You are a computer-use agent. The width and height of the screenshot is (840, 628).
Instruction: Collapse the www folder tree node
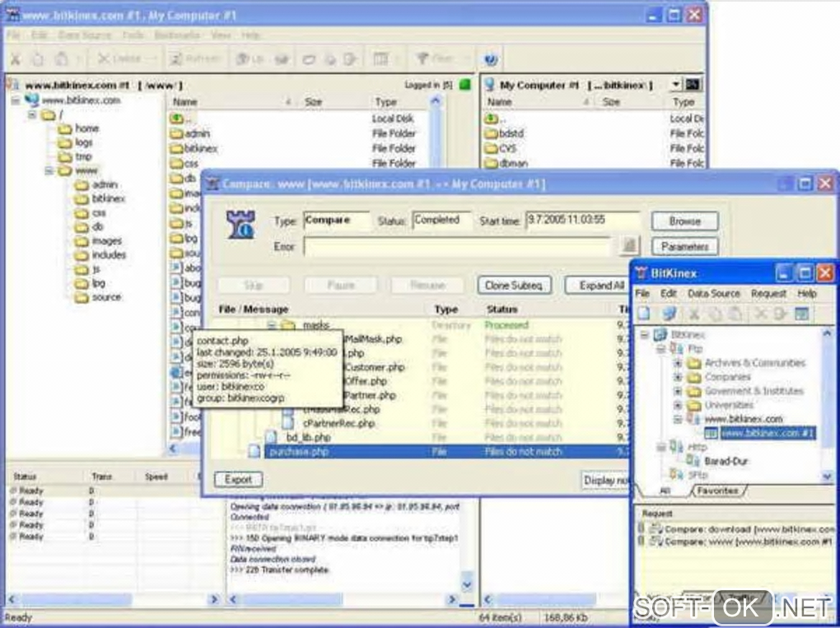coord(49,170)
